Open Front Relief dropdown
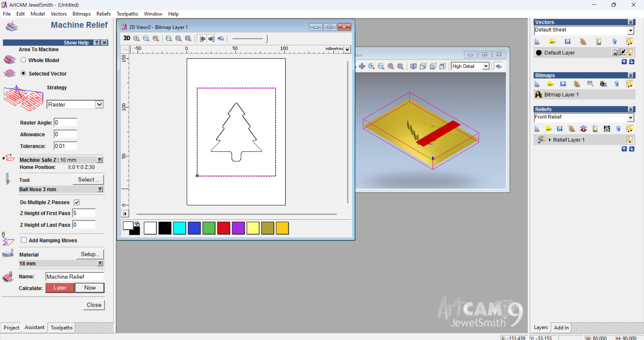Viewport: 644px width, 340px height. [x=631, y=118]
